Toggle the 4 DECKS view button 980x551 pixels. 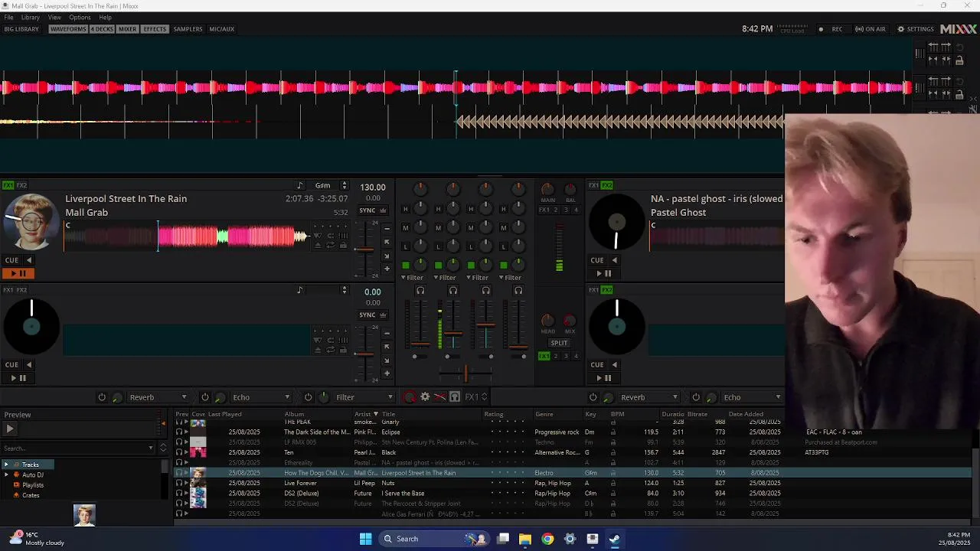[102, 29]
